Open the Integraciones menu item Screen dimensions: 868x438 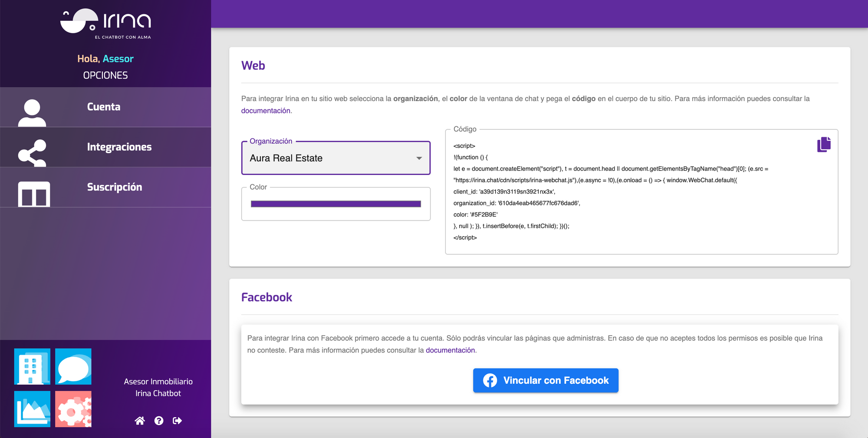105,147
